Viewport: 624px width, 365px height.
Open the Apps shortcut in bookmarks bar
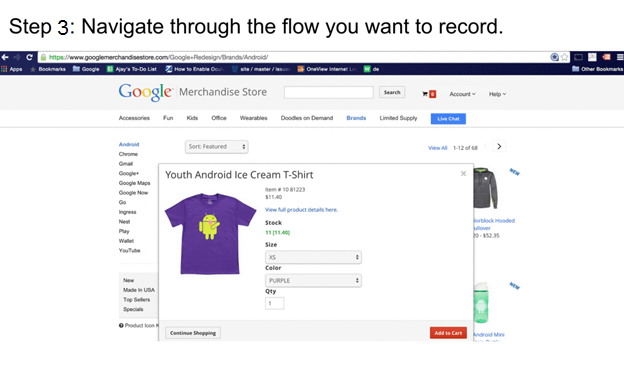12,69
